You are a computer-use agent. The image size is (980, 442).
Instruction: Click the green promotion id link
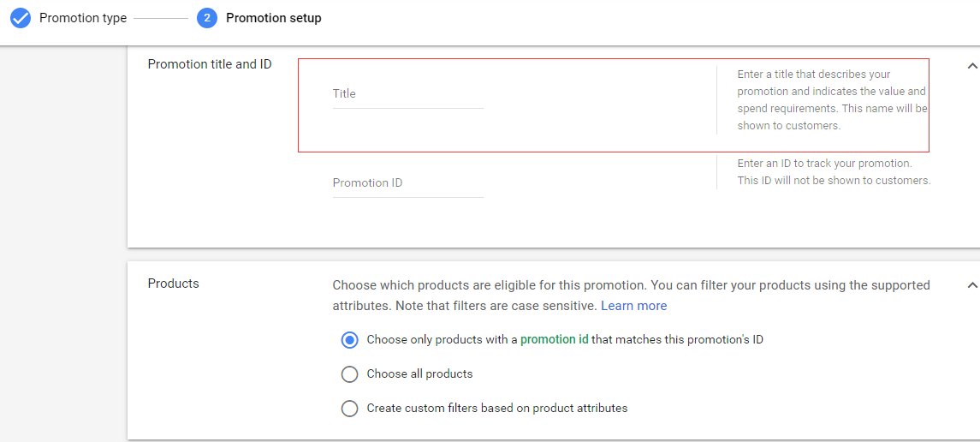[554, 339]
